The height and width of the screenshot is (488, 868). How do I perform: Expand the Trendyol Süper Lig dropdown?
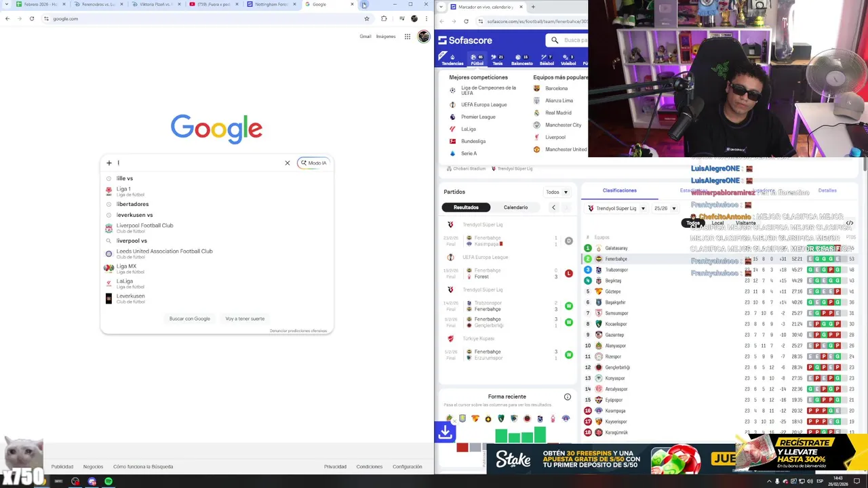[x=616, y=208]
